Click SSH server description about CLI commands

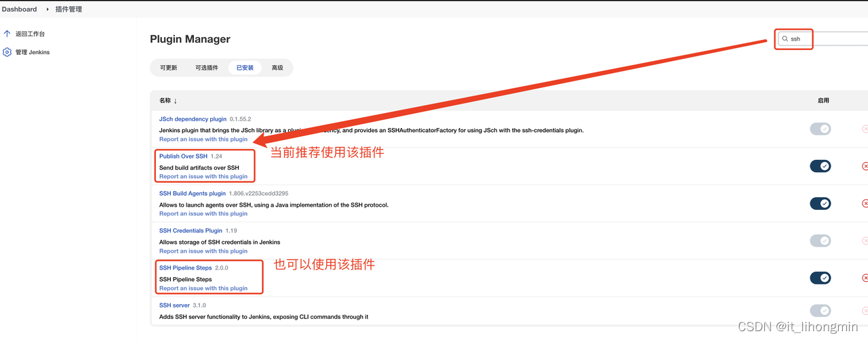(x=264, y=316)
